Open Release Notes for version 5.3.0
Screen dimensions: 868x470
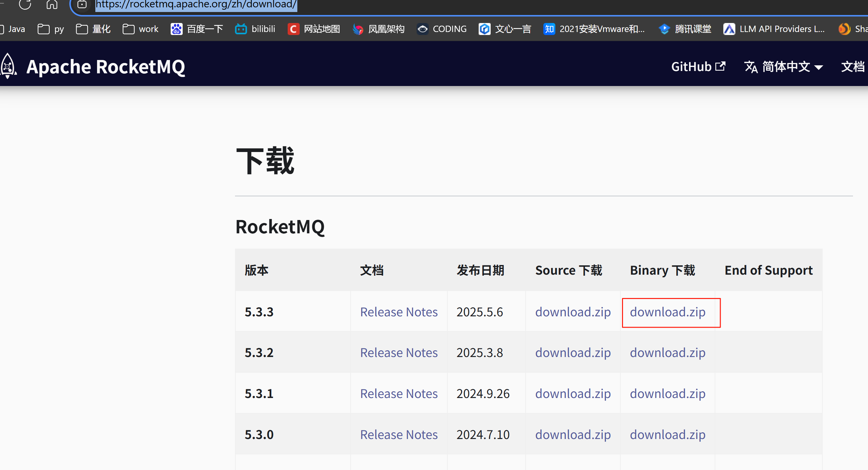(399, 434)
